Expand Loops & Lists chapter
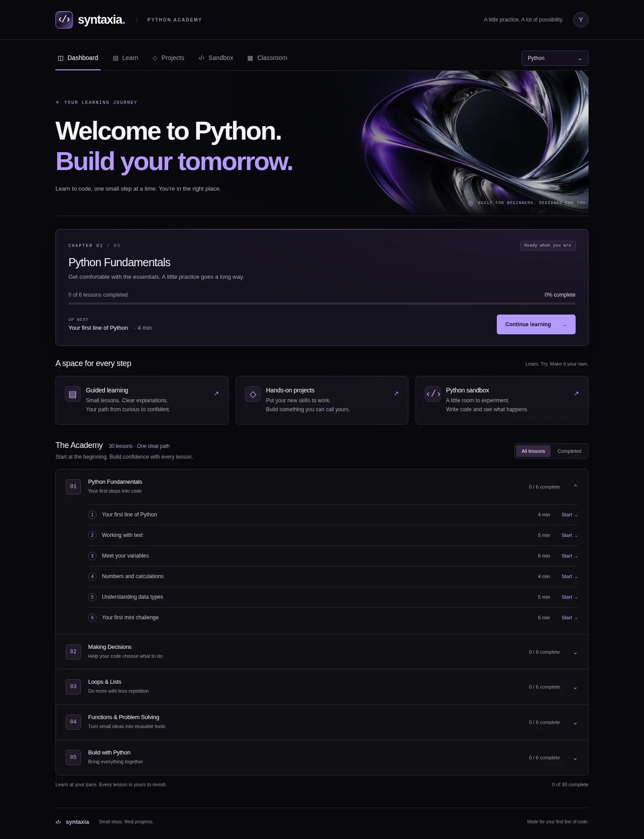The width and height of the screenshot is (644, 839). pos(575,688)
